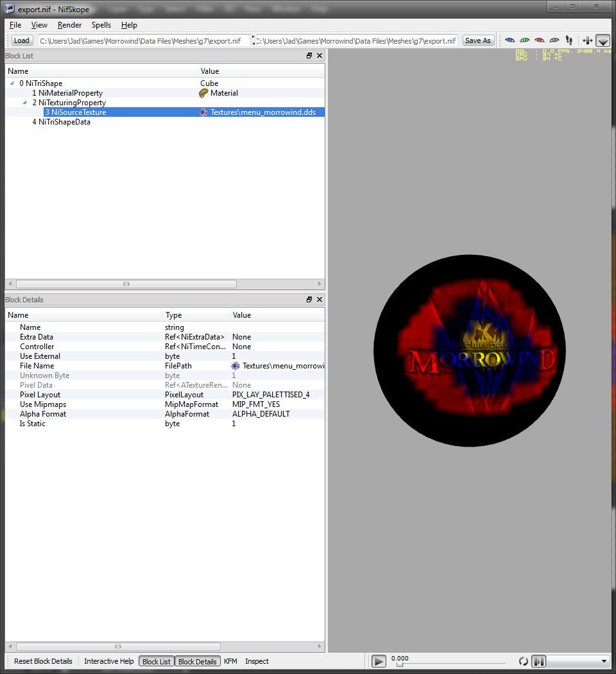The image size is (616, 674).
Task: Click the swap arrows between file path fields
Action: [253, 40]
